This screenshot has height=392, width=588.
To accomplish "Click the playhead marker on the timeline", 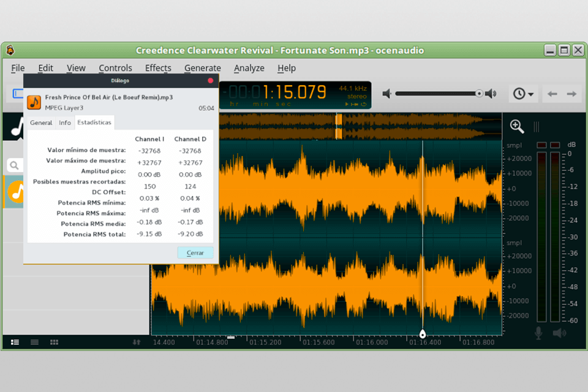I will 422,334.
